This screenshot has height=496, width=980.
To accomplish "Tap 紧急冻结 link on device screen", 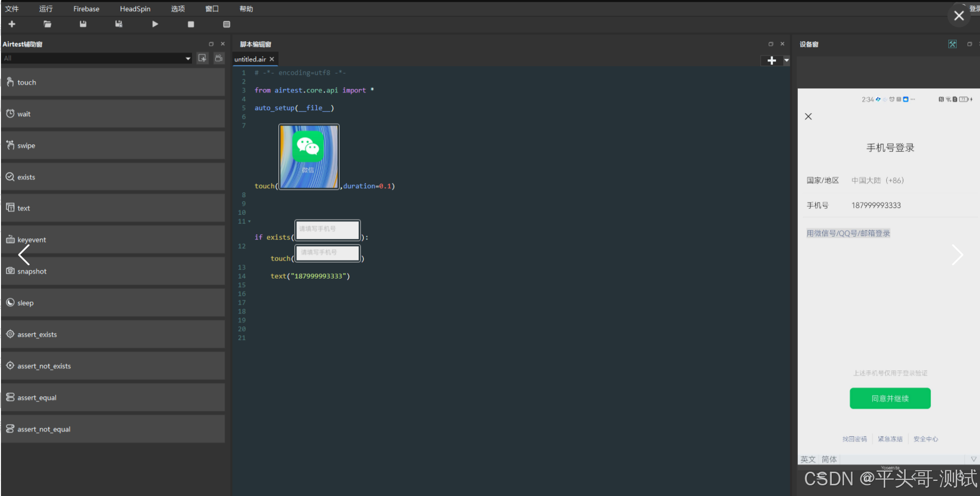I will (890, 439).
